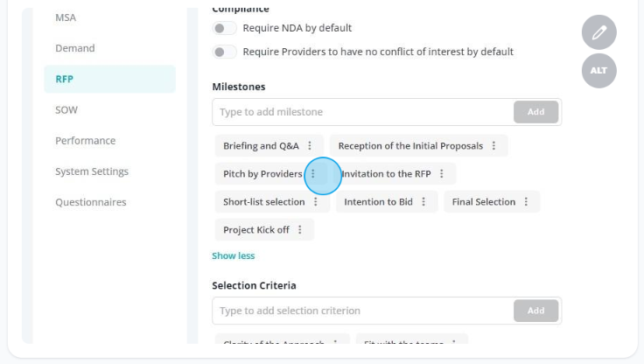Image resolution: width=644 pixels, height=364 pixels.
Task: Open three-dot menu for Briefing and Q&A
Action: [310, 146]
